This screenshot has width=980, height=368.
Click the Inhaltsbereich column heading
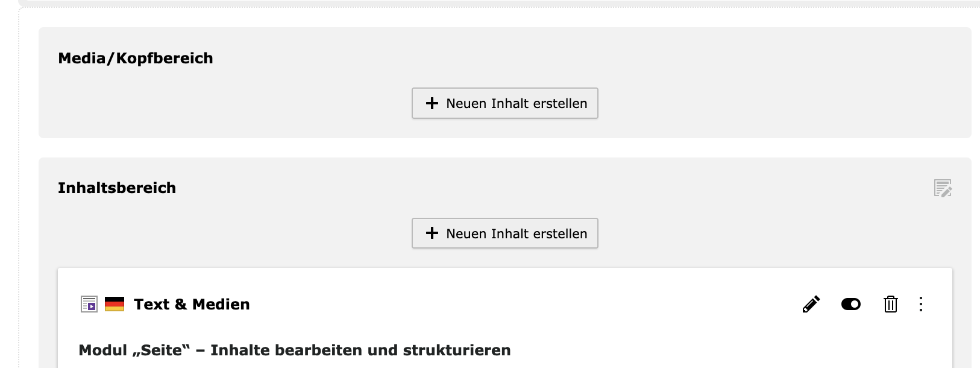117,188
